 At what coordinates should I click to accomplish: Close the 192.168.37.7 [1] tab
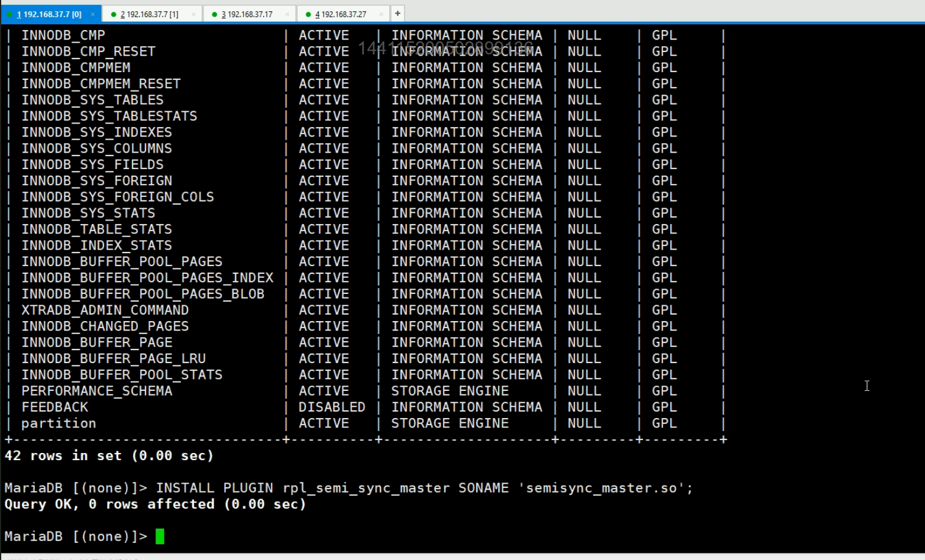193,14
